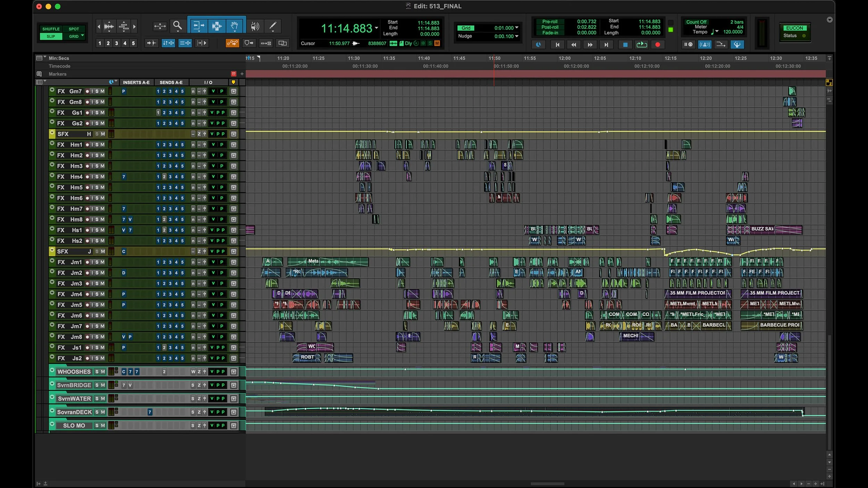The image size is (868, 488).
Task: Solo the FX Gm7 track
Action: coord(97,91)
